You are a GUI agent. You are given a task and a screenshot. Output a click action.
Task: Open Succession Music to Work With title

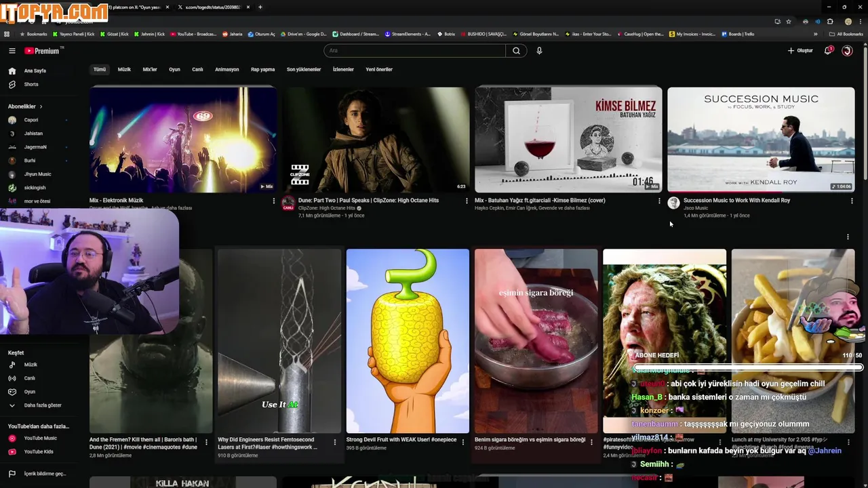(736, 201)
